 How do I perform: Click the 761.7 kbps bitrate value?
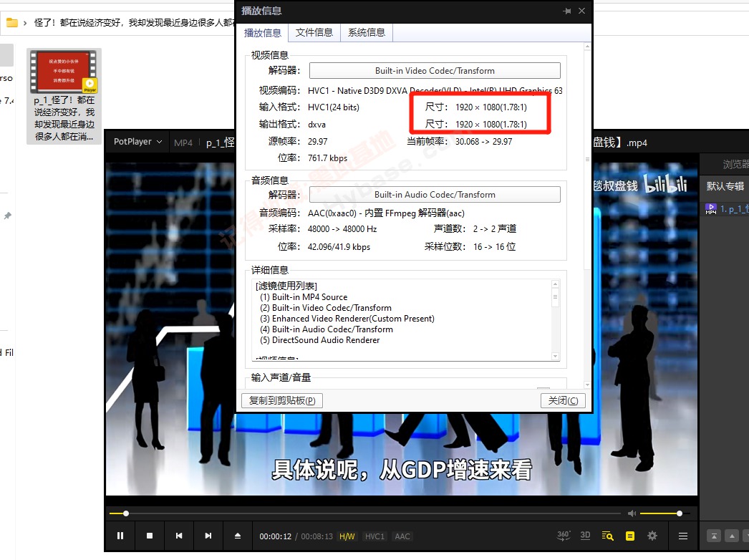click(x=328, y=158)
